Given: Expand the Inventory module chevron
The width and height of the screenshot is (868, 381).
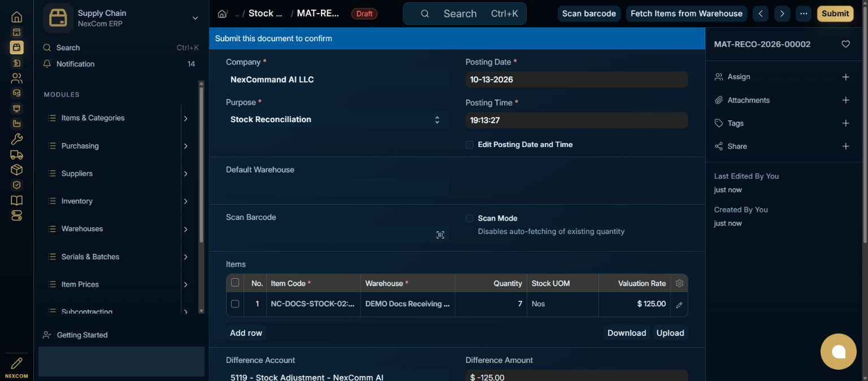Looking at the screenshot, I should [185, 201].
